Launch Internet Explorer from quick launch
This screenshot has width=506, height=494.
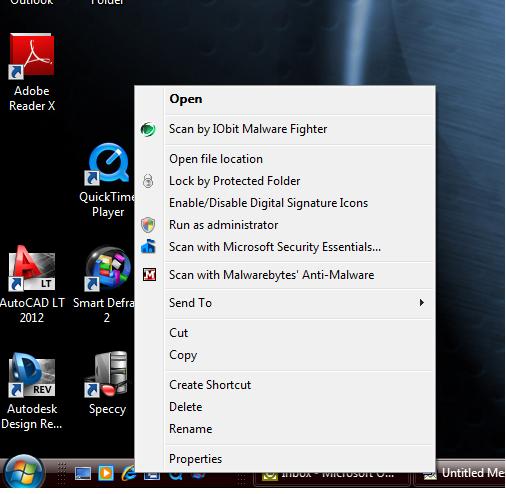(x=128, y=474)
